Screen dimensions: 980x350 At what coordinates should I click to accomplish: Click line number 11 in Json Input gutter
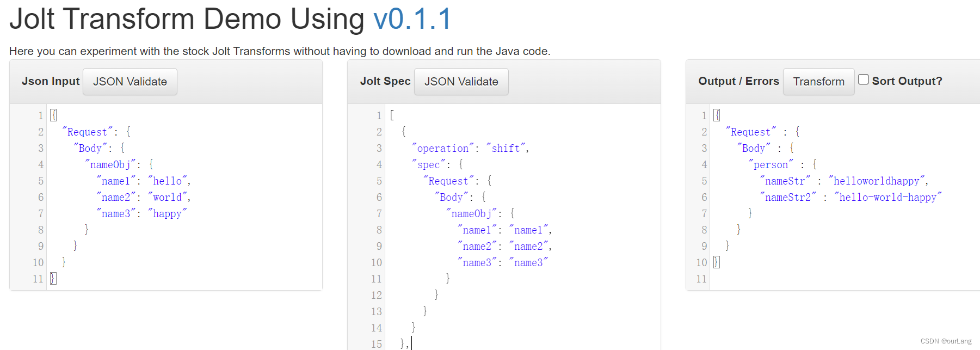(38, 279)
